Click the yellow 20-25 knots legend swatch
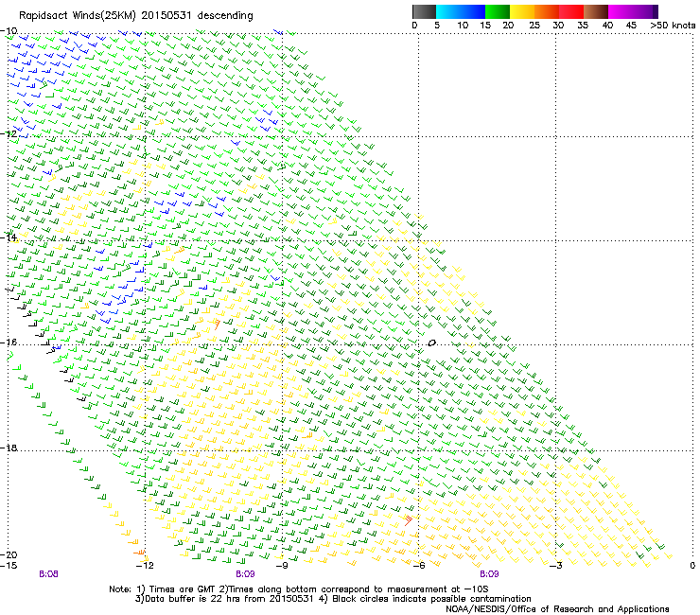Image resolution: width=700 pixels, height=615 pixels. pyautogui.click(x=522, y=11)
